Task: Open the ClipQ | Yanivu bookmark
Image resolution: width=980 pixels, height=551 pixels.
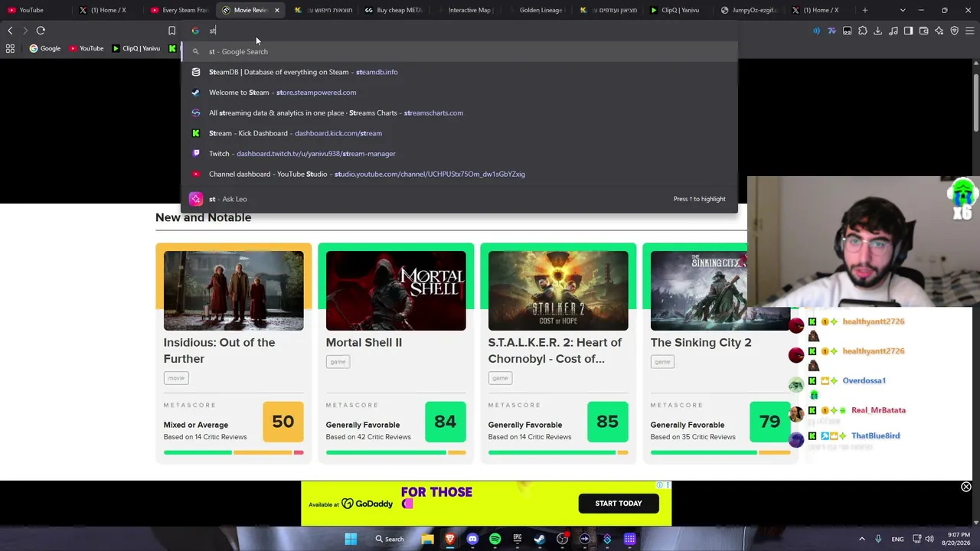Action: (x=136, y=48)
